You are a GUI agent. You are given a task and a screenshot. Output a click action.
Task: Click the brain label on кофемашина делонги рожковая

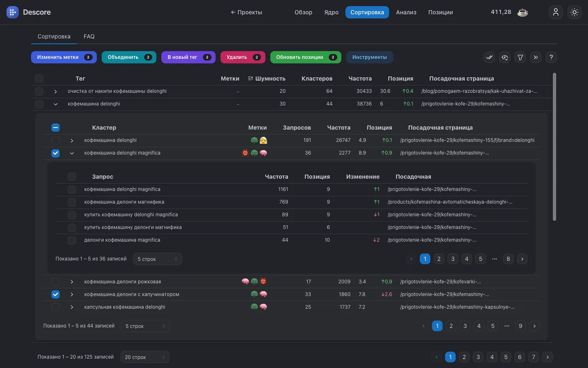pyautogui.click(x=245, y=281)
